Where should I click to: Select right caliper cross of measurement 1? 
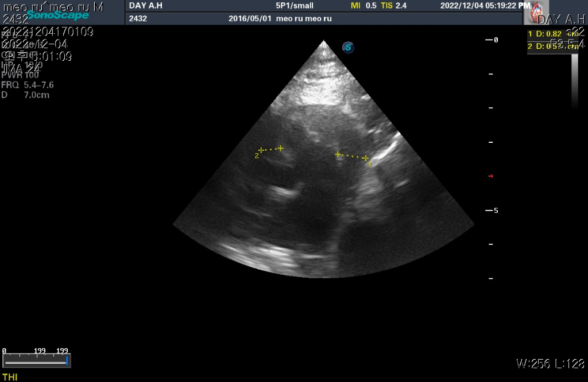pyautogui.click(x=365, y=158)
